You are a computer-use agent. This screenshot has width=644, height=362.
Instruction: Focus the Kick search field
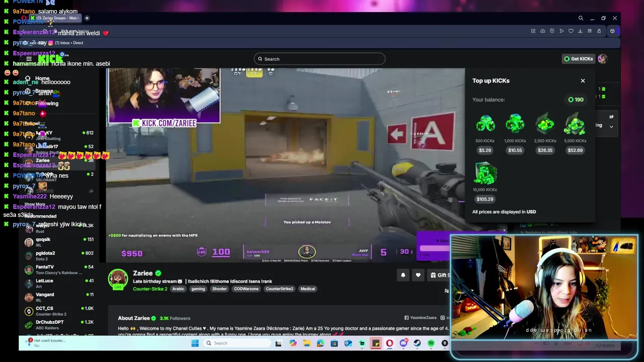coord(319,59)
